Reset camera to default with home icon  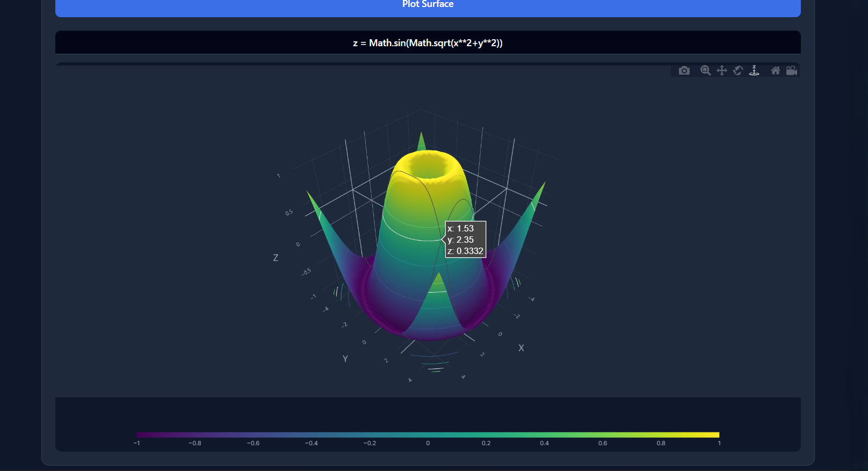point(775,71)
